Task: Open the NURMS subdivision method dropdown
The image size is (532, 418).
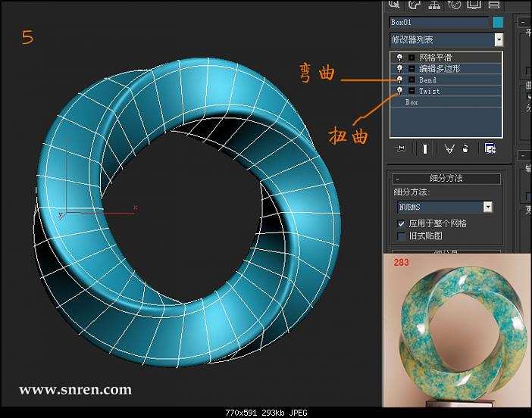Action: point(445,207)
